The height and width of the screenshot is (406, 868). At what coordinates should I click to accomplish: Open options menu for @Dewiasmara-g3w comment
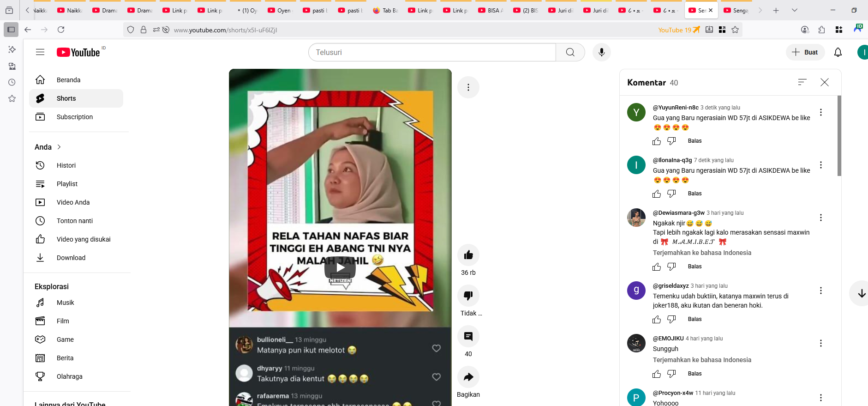[x=821, y=218]
